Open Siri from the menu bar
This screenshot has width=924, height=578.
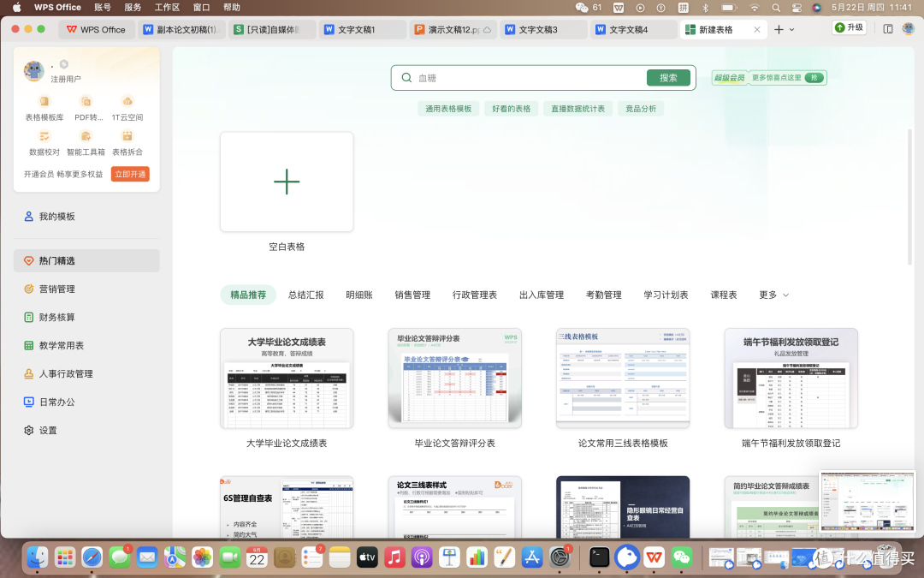click(x=817, y=8)
